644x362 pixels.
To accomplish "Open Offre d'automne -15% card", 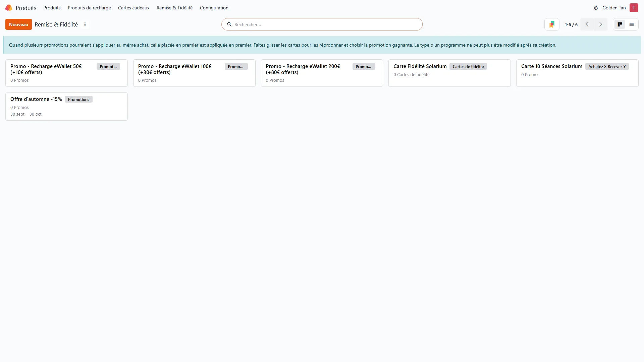I will tap(66, 106).
